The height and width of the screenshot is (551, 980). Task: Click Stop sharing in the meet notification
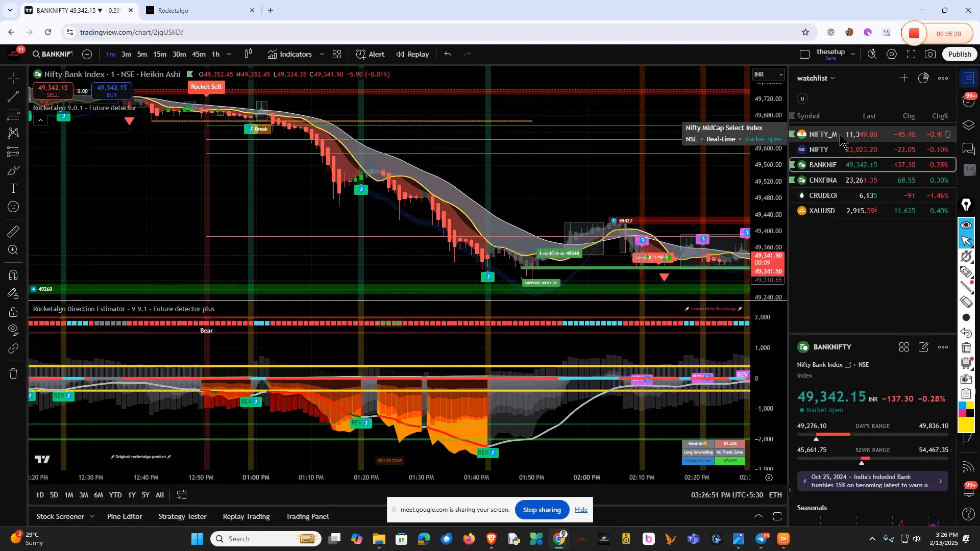pyautogui.click(x=542, y=510)
